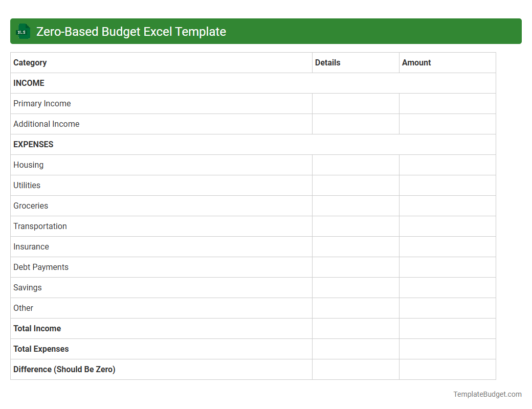Screen dimensions: 532x409
Task: Select the Difference (Should Be Zero) row
Action: (x=64, y=369)
